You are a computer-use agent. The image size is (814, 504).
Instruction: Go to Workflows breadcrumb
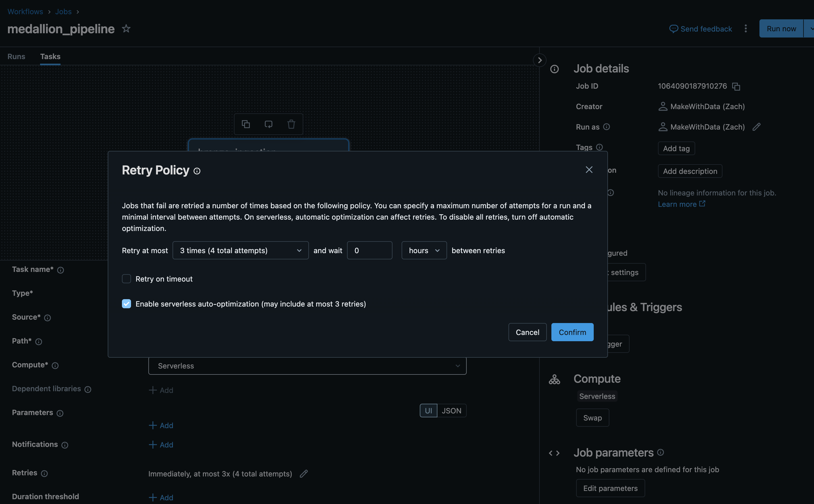(x=25, y=12)
